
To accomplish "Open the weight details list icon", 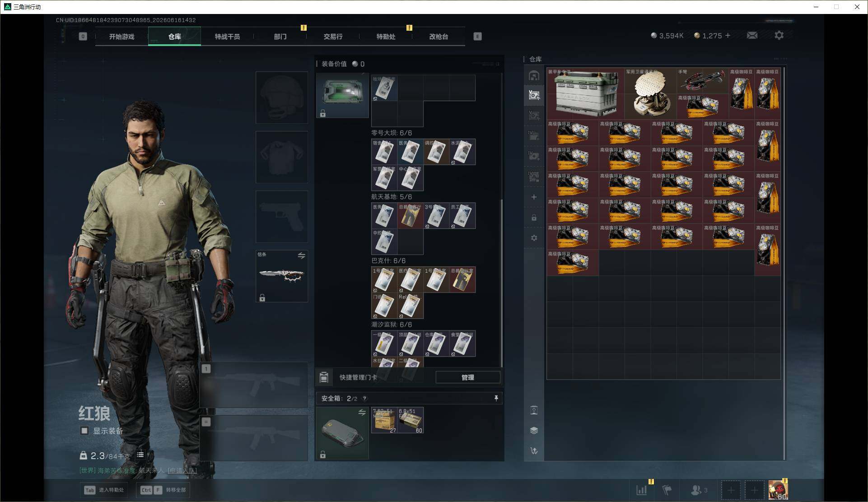I will (x=140, y=455).
